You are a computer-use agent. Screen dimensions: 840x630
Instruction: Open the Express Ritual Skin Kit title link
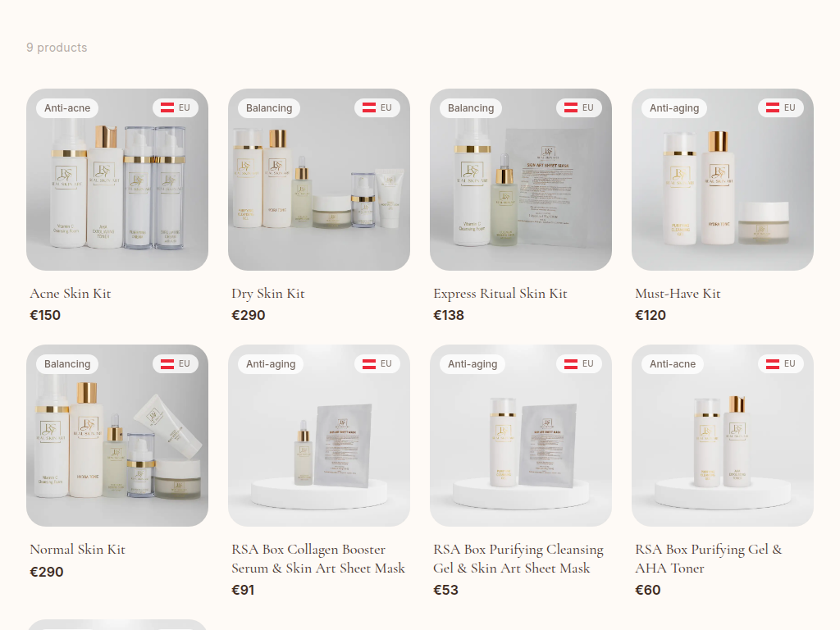(x=500, y=294)
